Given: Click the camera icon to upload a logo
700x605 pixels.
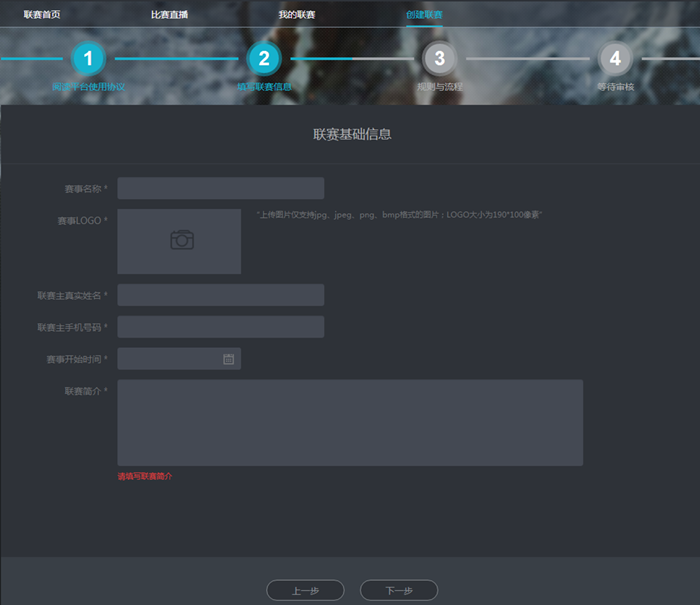Looking at the screenshot, I should click(x=181, y=240).
